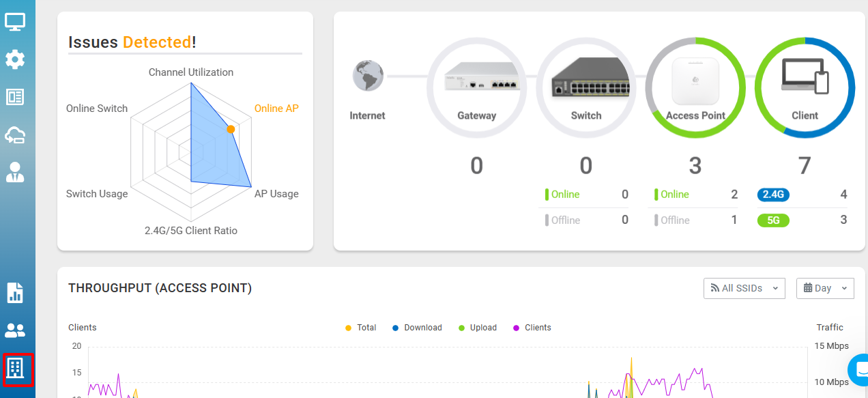Open the reports chart sidebar icon
Viewport: 868px width, 398px height.
tap(15, 293)
